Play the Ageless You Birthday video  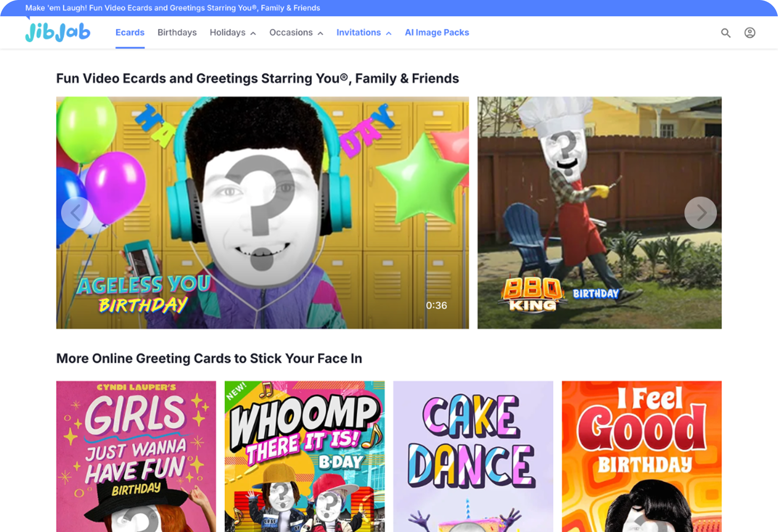click(x=262, y=213)
